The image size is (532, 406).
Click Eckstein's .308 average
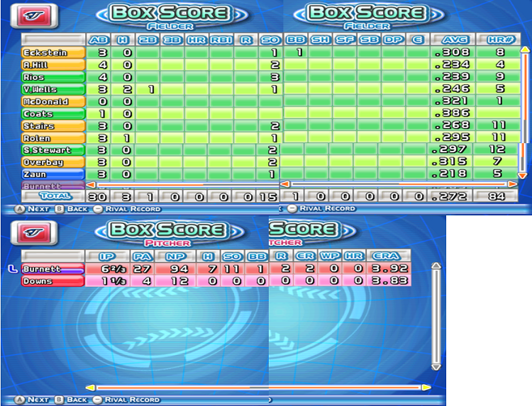[453, 52]
